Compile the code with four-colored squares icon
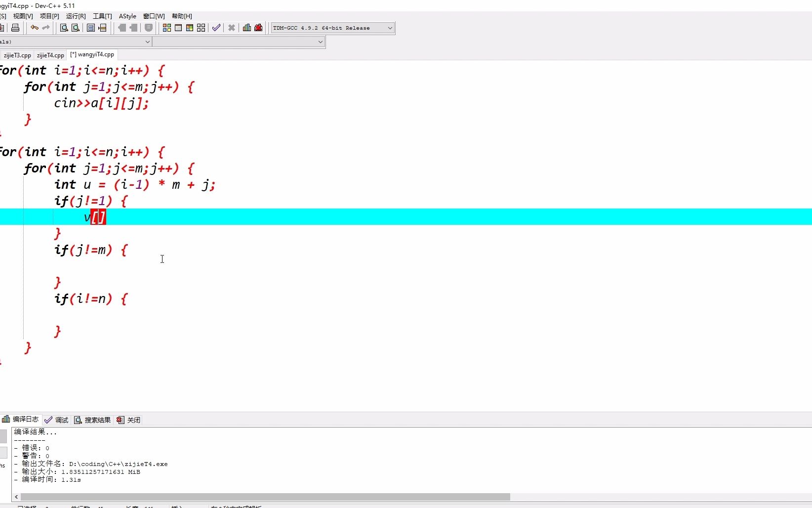Viewport: 812px width, 508px height. (167, 28)
